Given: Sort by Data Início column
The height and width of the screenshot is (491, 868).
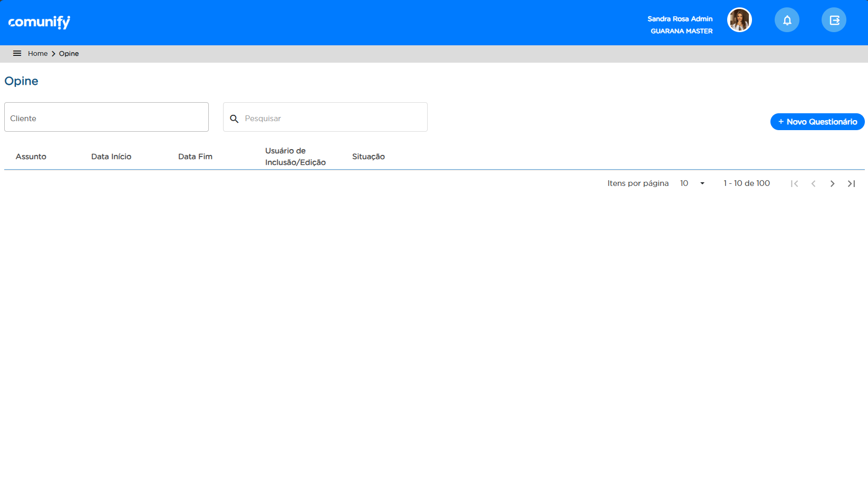Looking at the screenshot, I should (111, 156).
